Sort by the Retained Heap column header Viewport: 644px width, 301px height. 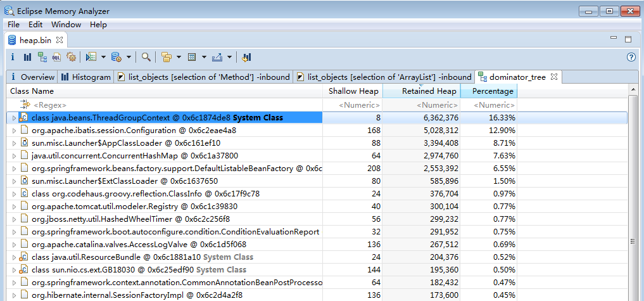pos(429,91)
